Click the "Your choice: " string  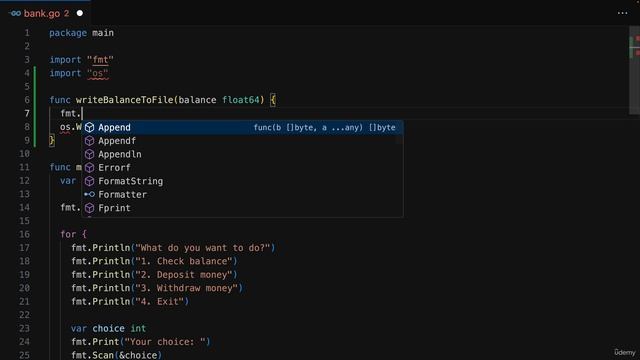pyautogui.click(x=165, y=342)
